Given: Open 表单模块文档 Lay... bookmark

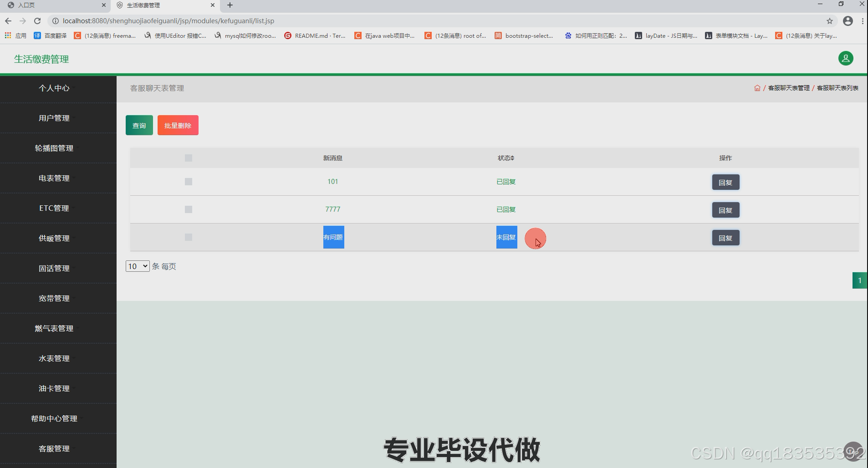Looking at the screenshot, I should (736, 36).
